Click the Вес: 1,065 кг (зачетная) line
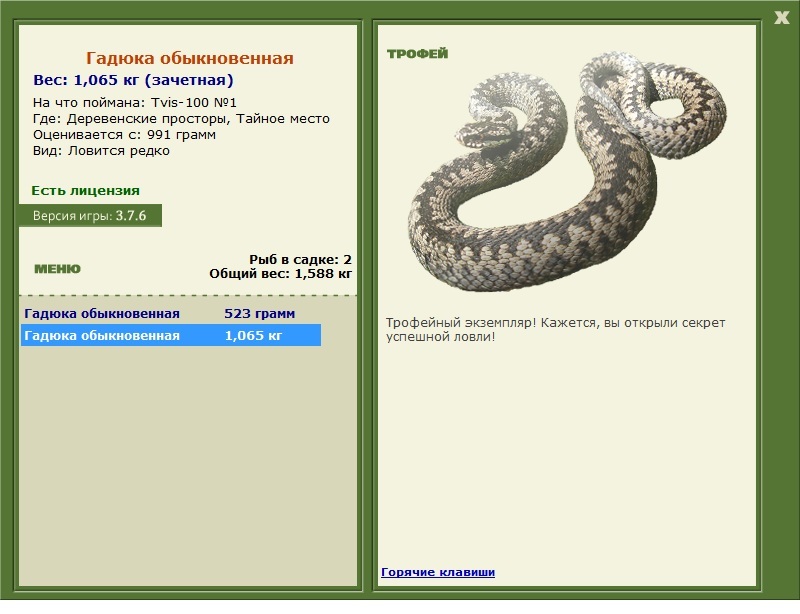 coord(133,80)
